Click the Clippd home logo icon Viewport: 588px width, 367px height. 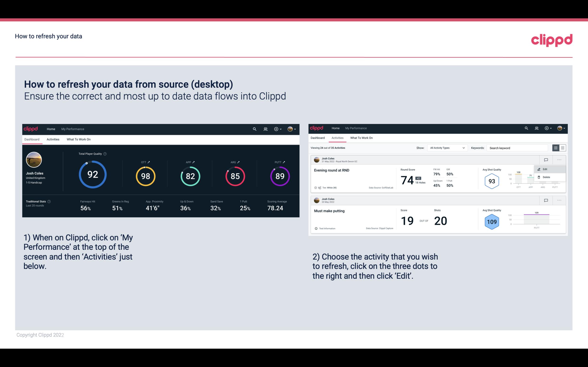coord(31,128)
